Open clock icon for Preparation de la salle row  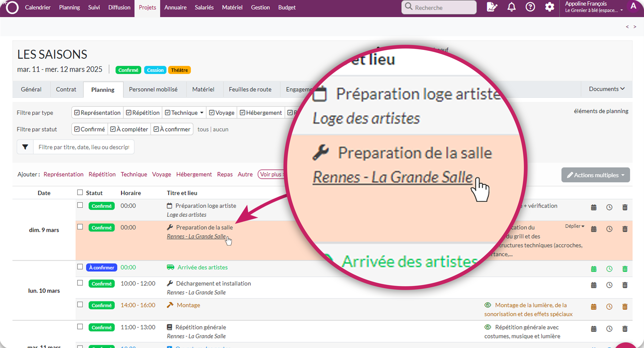pos(609,229)
